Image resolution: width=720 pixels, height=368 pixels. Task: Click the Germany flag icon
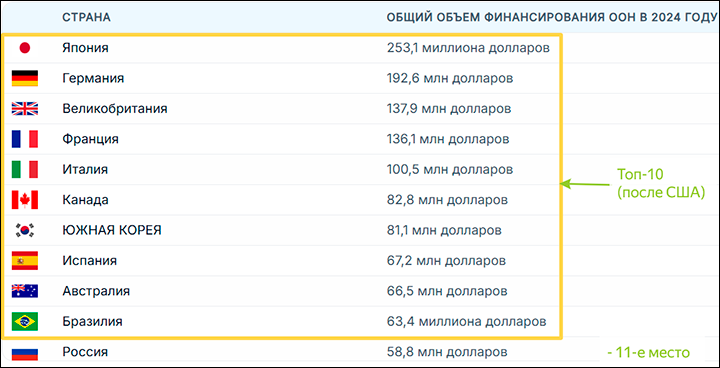pyautogui.click(x=25, y=79)
